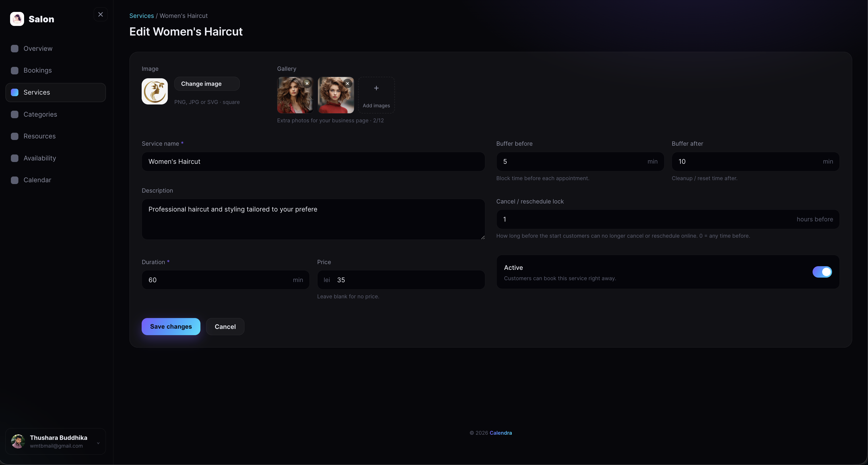Click the Change image button
This screenshot has height=465, width=868.
[207, 84]
